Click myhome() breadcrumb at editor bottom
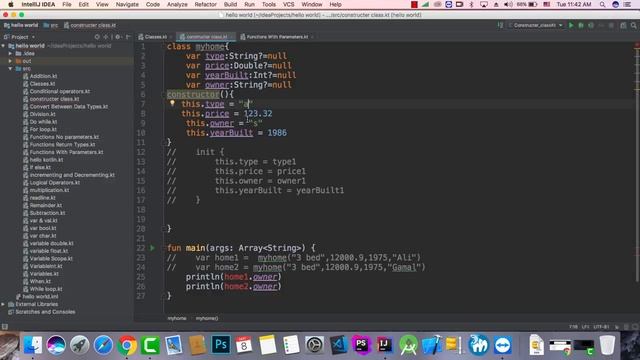This screenshot has width=640, height=360. pyautogui.click(x=207, y=318)
